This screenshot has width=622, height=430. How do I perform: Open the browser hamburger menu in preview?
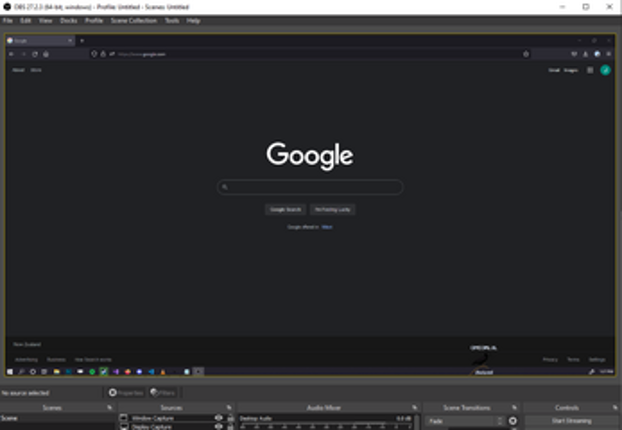click(x=609, y=54)
